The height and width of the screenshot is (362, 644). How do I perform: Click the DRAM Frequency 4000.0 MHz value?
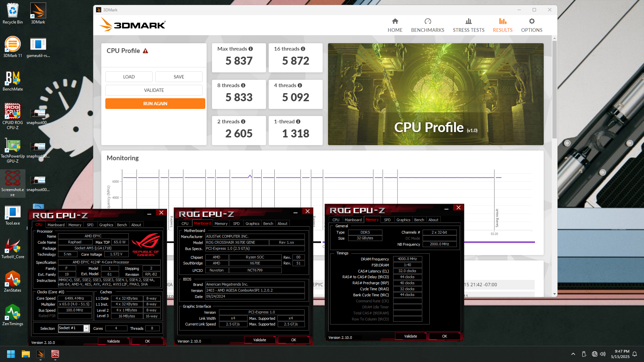(x=407, y=259)
